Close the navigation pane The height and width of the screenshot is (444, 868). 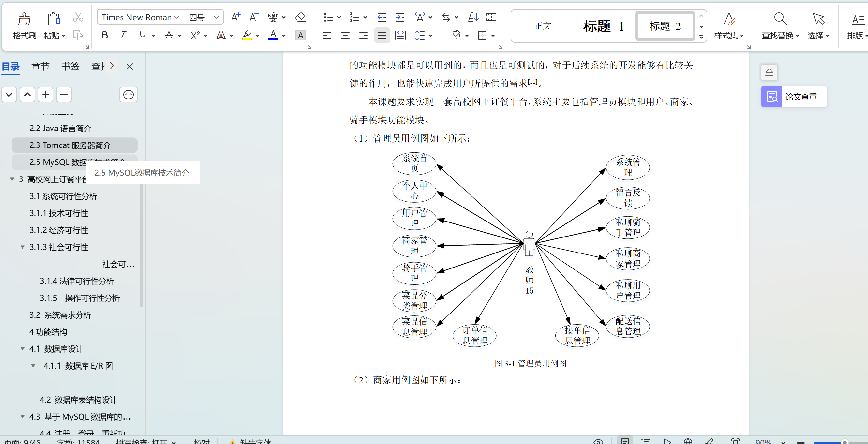(x=130, y=67)
